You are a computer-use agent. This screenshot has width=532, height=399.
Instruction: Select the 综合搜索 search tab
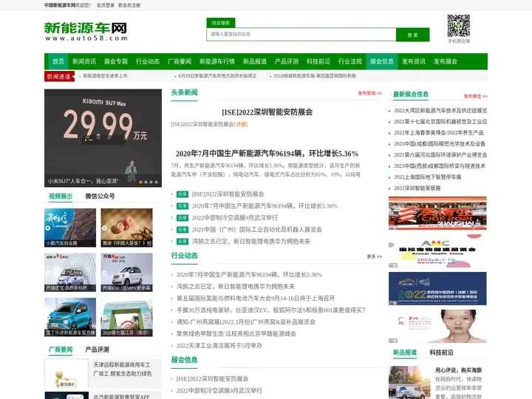click(x=221, y=23)
